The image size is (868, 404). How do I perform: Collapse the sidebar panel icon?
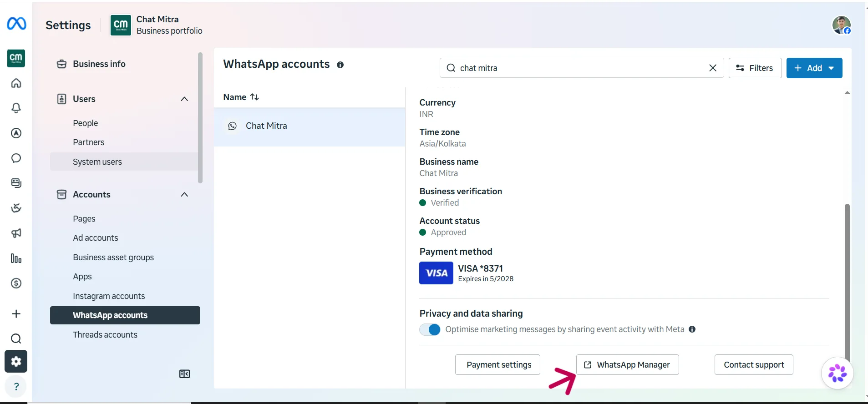pos(184,374)
